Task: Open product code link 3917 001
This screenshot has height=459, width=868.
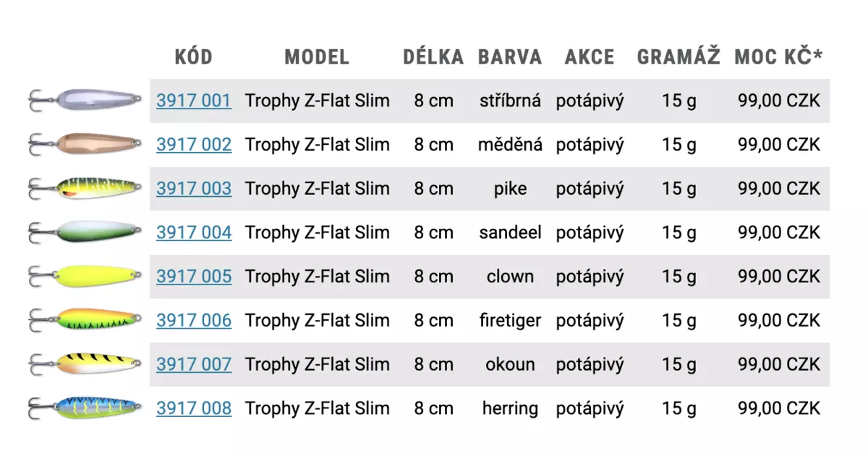Action: (x=194, y=101)
